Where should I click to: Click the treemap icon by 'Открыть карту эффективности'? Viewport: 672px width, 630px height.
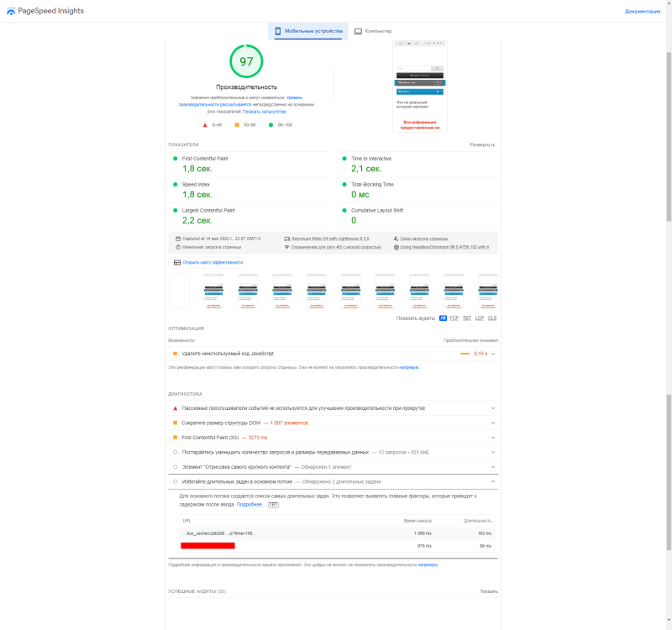click(x=176, y=262)
